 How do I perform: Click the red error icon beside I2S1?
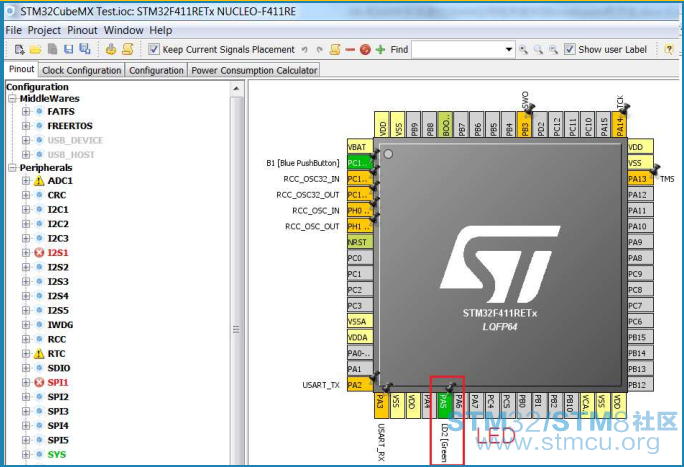click(x=39, y=252)
